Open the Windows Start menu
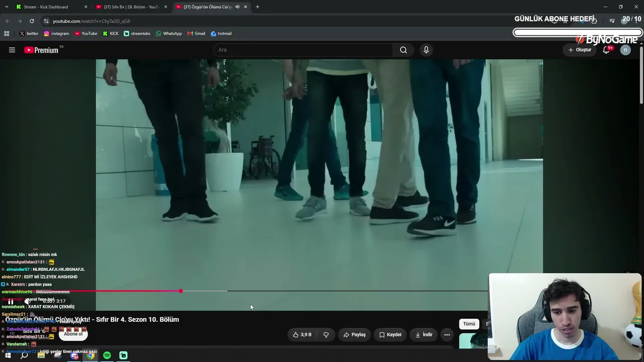Image resolution: width=644 pixels, height=362 pixels. (x=8, y=355)
